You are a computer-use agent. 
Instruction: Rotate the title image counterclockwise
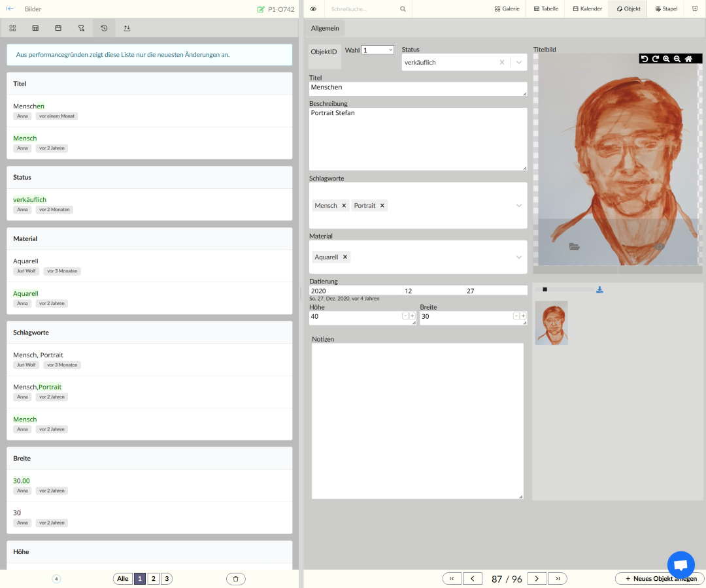[645, 59]
